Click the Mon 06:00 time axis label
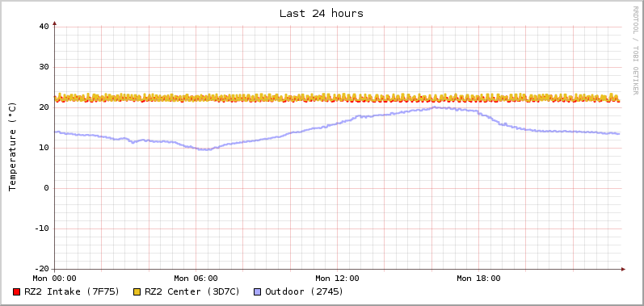The image size is (644, 306). click(x=196, y=279)
